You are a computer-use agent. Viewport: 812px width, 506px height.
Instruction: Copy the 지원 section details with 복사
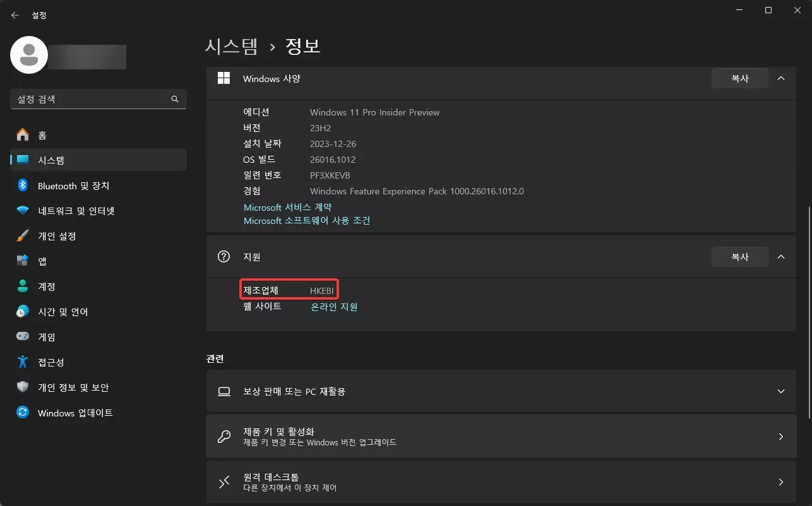[739, 257]
